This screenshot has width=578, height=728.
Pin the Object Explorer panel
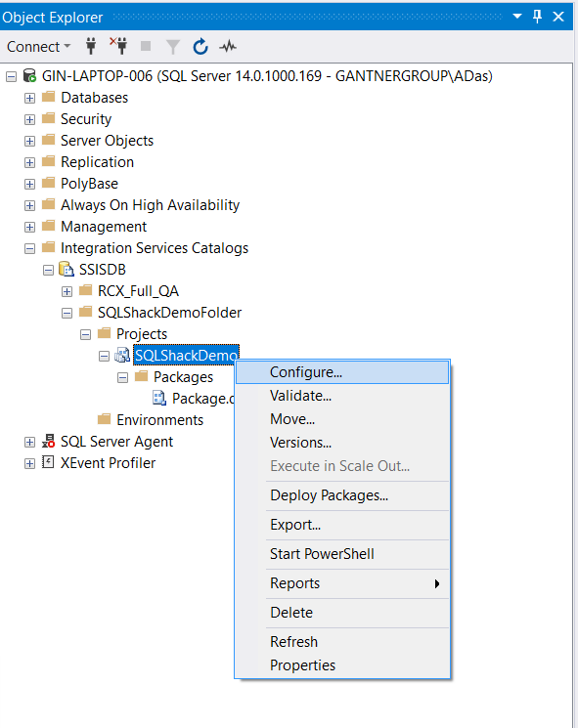[x=537, y=17]
